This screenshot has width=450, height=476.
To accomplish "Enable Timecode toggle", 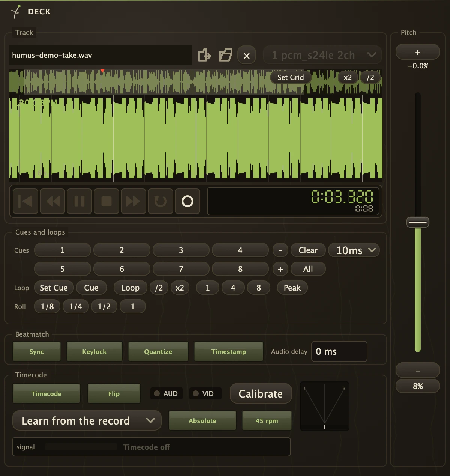I will pos(46,394).
